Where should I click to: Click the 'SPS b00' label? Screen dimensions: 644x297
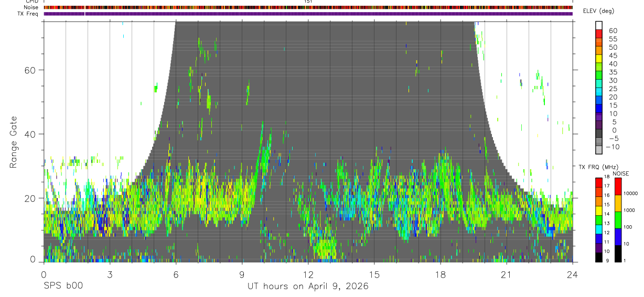click(x=63, y=287)
